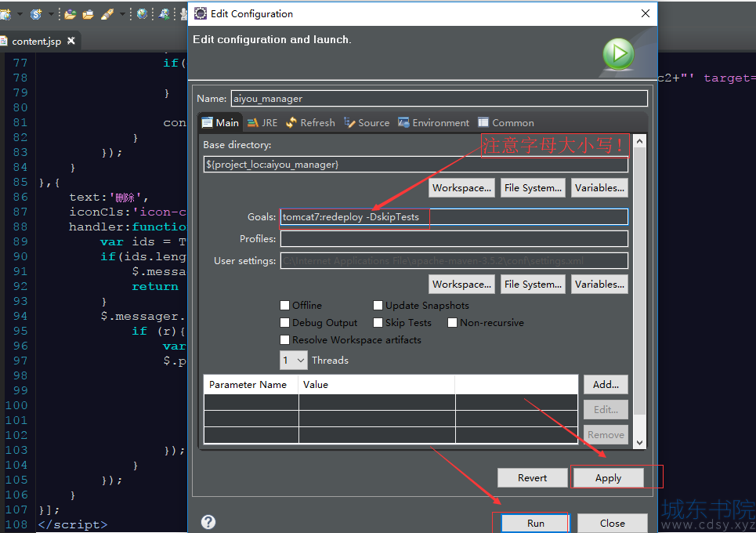756x533 pixels.
Task: Click the scroll up arrow in Main tab
Action: point(639,141)
